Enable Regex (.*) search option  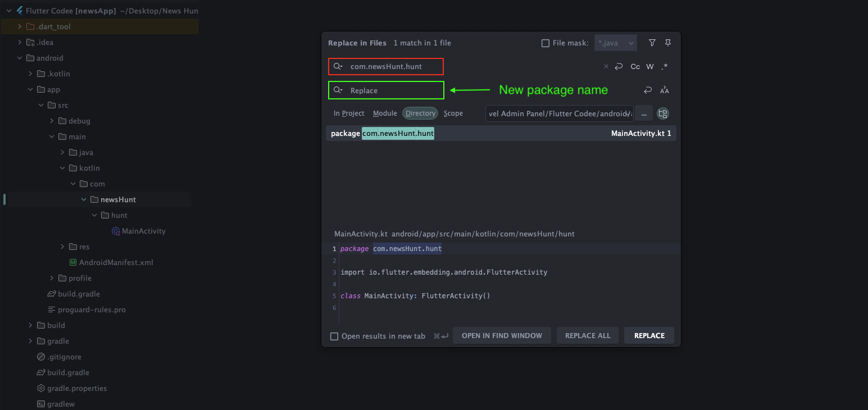(665, 67)
